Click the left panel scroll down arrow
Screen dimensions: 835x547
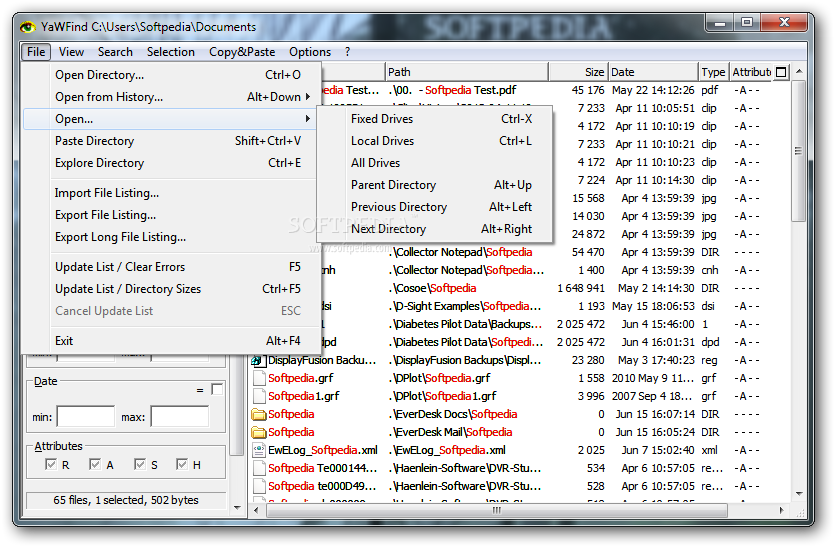(x=237, y=508)
